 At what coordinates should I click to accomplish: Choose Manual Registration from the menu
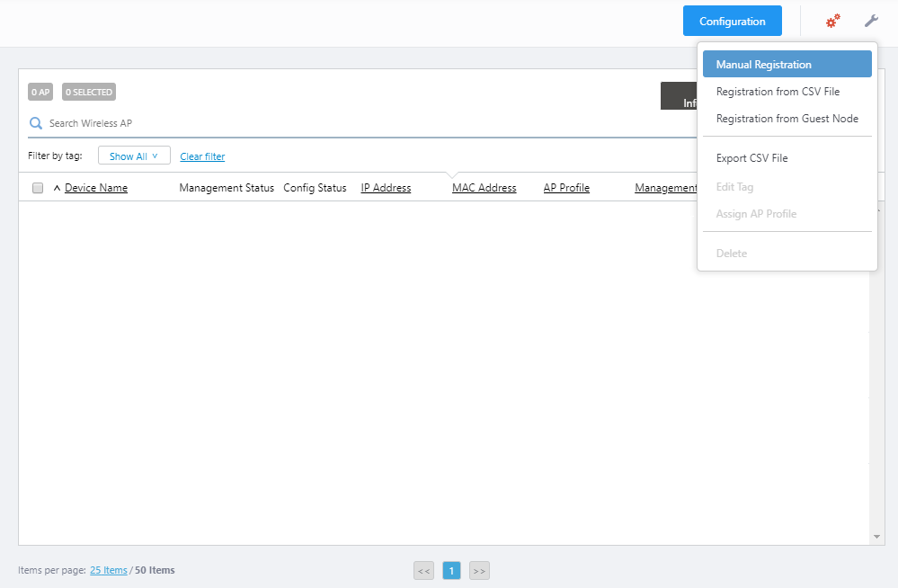click(787, 64)
